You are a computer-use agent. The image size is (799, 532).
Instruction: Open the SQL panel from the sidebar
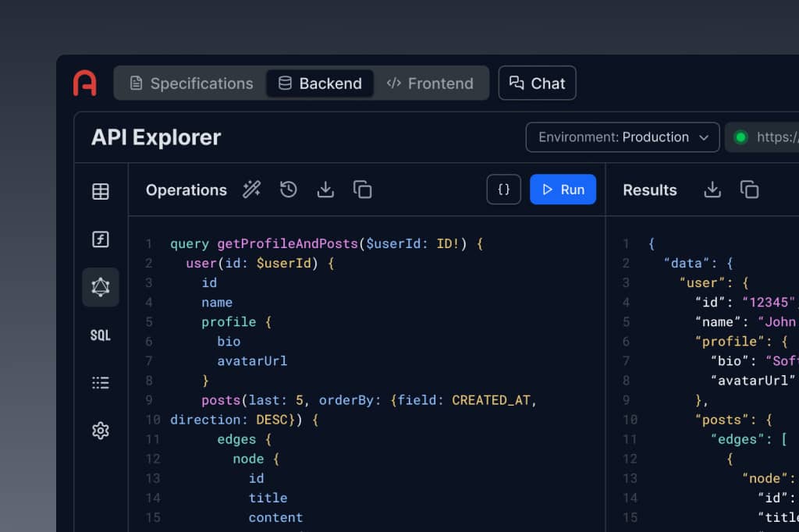coord(100,335)
